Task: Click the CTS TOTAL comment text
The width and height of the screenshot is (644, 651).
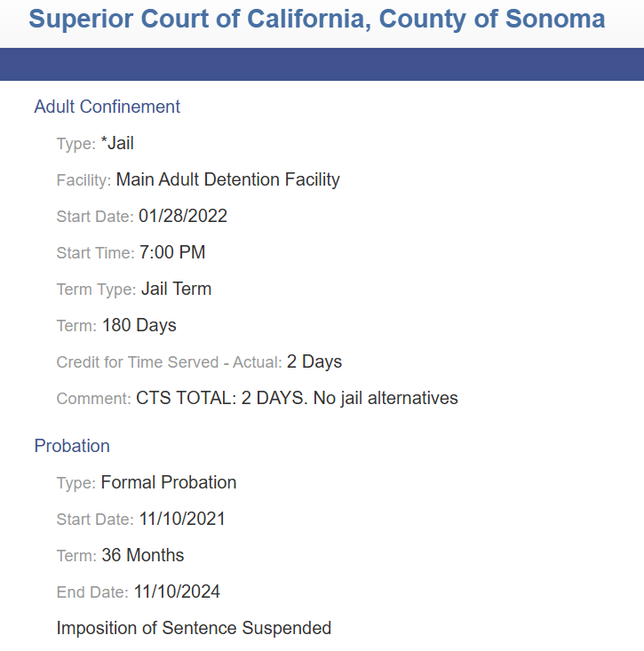Action: [x=297, y=398]
